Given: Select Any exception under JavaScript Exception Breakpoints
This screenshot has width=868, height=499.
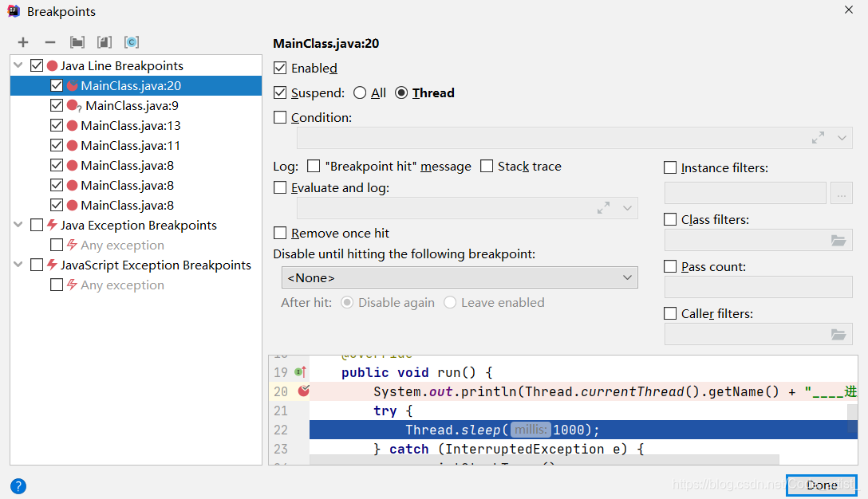Looking at the screenshot, I should [122, 285].
